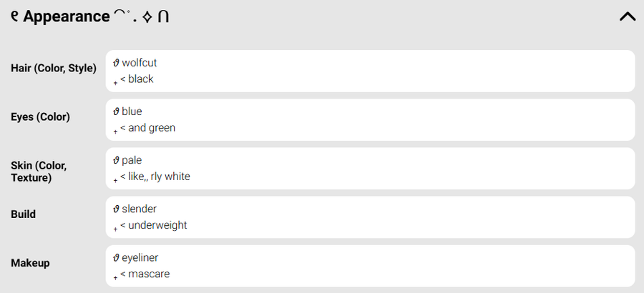Collapse the Appearance section chevron
This screenshot has width=644, height=293.
(x=627, y=16)
